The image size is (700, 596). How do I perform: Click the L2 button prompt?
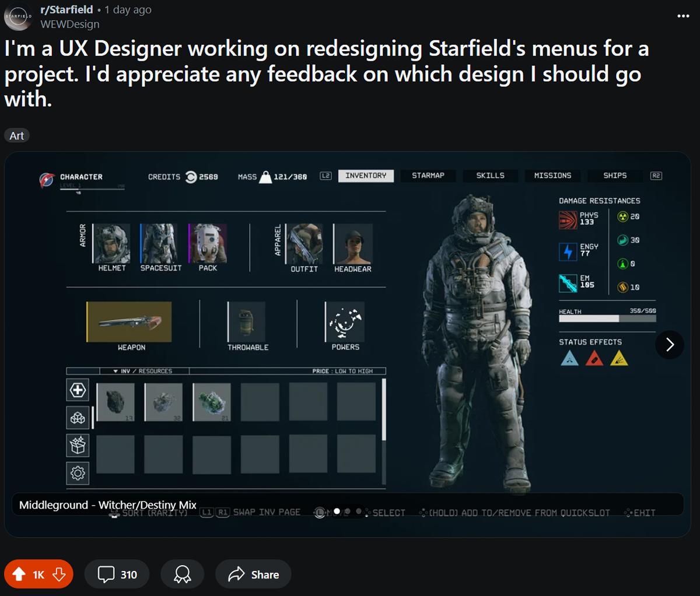click(x=325, y=176)
